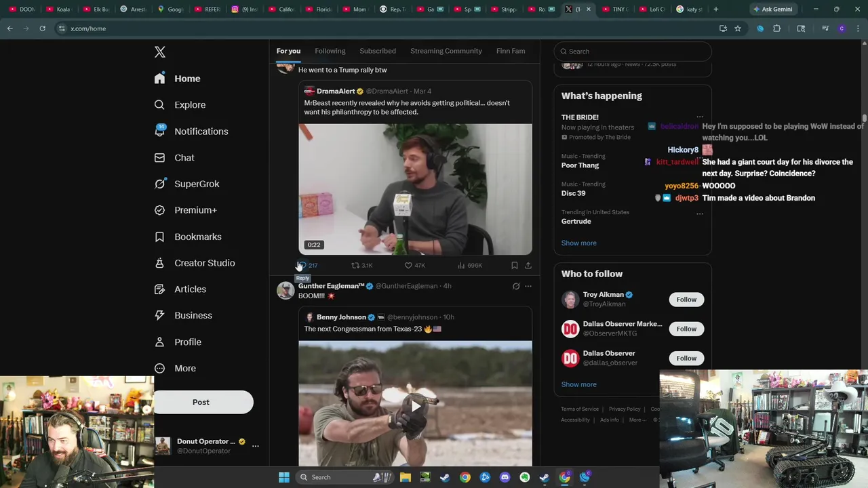Open Creator Studio in the sidebar
The width and height of the screenshot is (868, 488).
pos(194,263)
